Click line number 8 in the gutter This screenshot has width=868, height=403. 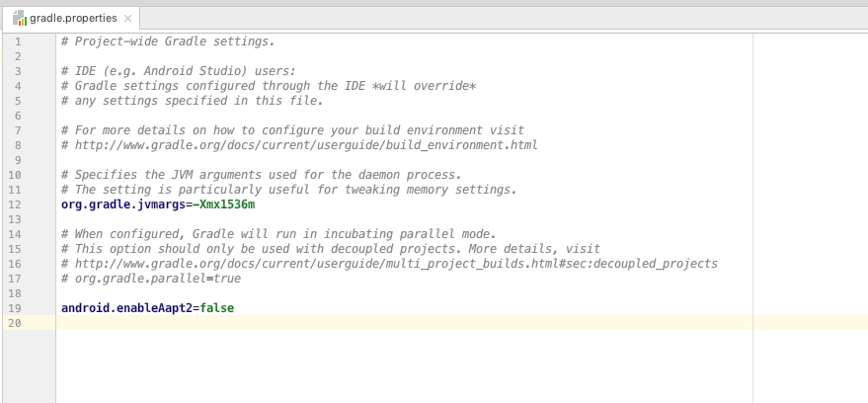(18, 145)
